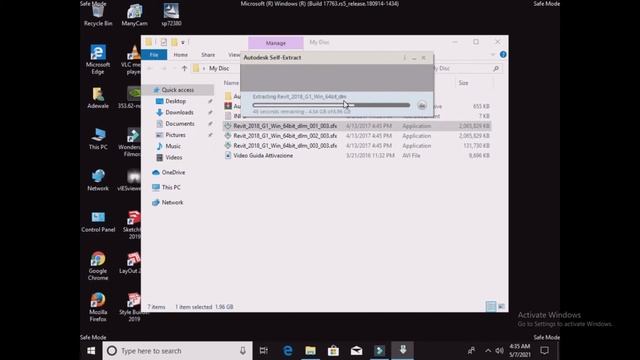Select Network in navigation pane
This screenshot has width=640, height=360.
coord(172,202)
